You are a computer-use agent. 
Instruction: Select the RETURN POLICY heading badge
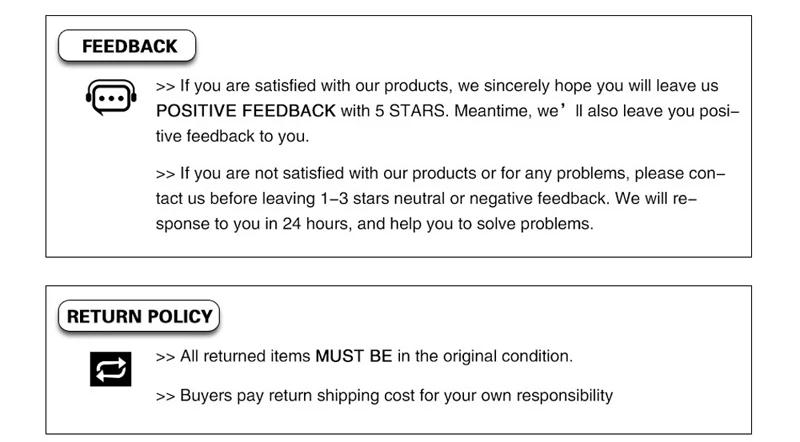[139, 317]
